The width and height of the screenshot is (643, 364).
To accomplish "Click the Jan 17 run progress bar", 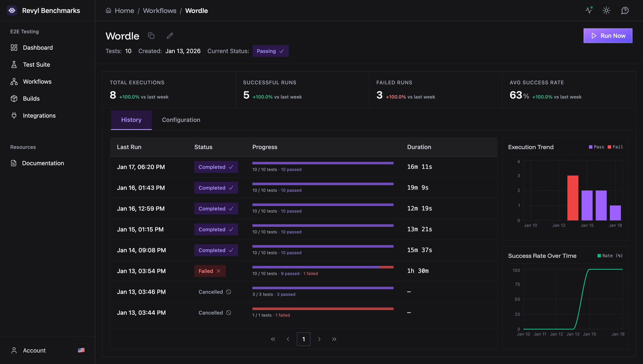I will click(x=323, y=163).
